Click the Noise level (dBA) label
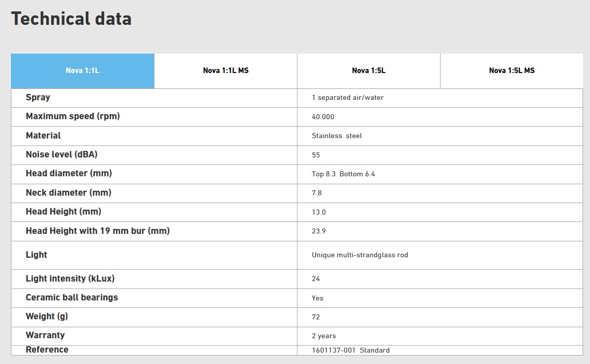 click(x=62, y=154)
